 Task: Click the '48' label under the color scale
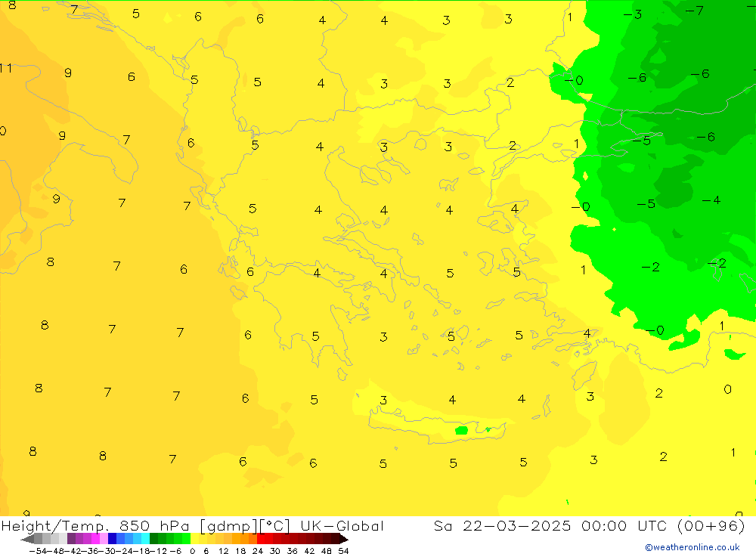point(327,551)
